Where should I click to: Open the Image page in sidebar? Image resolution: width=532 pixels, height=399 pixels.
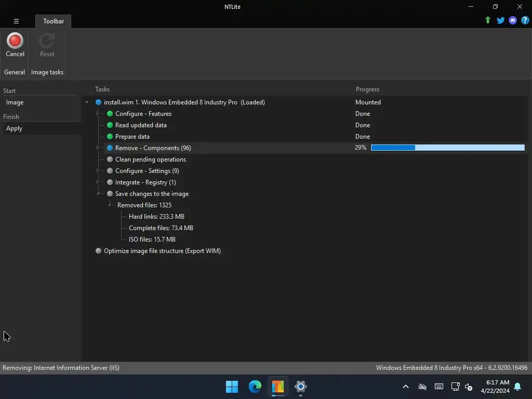tap(15, 102)
